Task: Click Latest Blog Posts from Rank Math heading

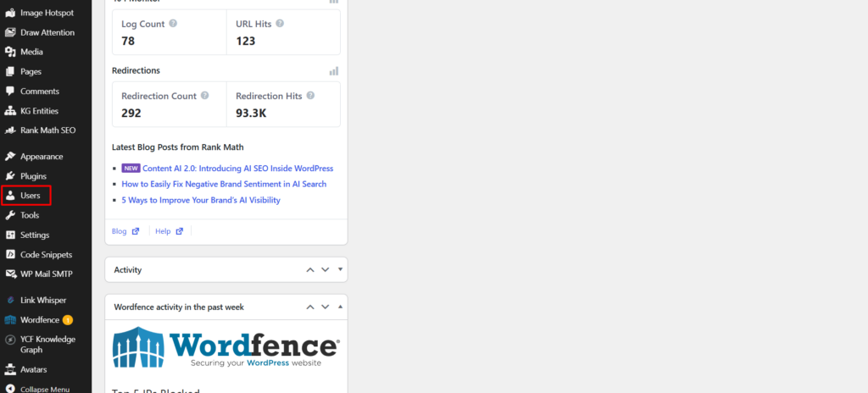Action: click(x=178, y=147)
